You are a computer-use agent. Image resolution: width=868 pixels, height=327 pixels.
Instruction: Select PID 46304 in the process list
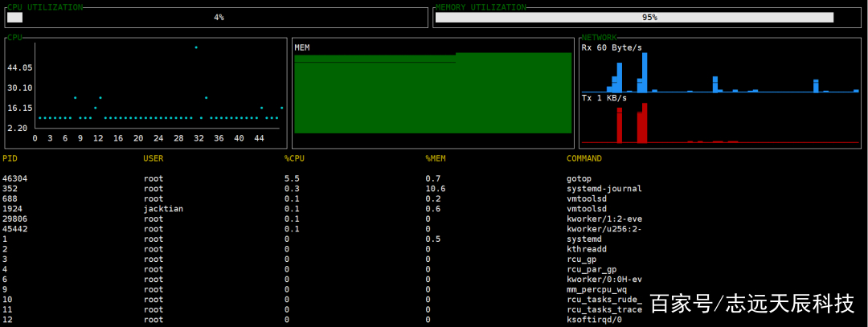[x=15, y=178]
